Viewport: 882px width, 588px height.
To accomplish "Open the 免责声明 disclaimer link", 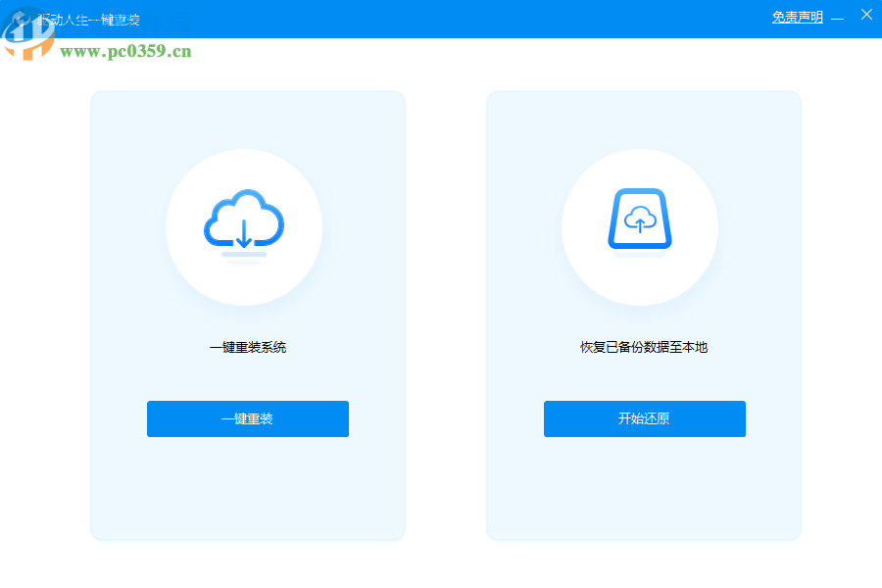I will point(797,18).
